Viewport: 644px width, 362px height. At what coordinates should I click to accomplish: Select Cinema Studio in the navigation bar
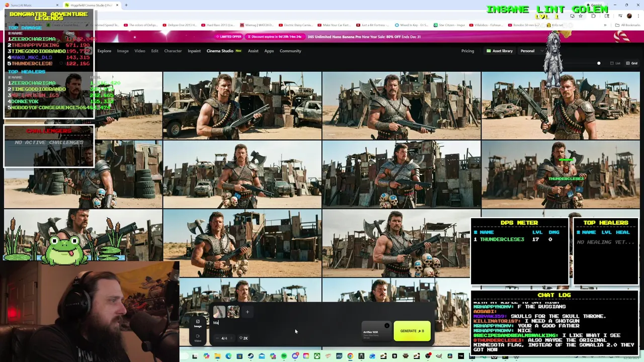(220, 51)
